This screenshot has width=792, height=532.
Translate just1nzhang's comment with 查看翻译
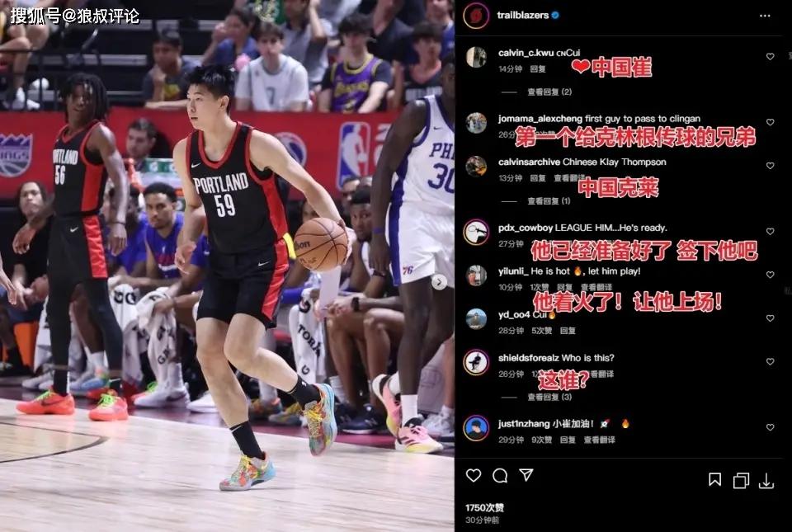[600, 440]
